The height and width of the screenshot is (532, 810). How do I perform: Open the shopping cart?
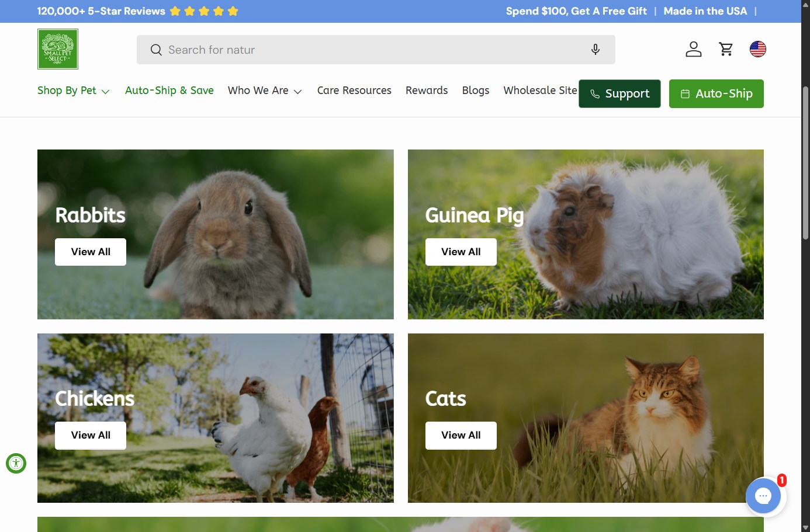coord(726,49)
